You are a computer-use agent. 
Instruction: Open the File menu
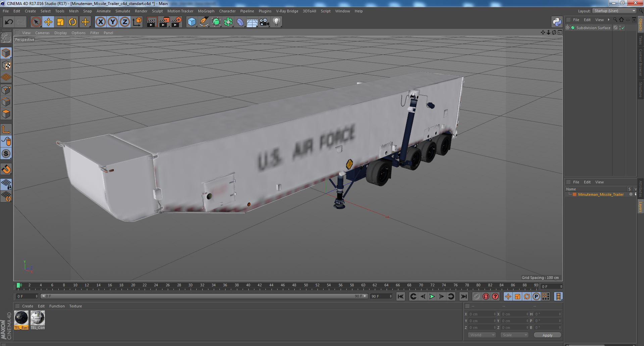6,11
